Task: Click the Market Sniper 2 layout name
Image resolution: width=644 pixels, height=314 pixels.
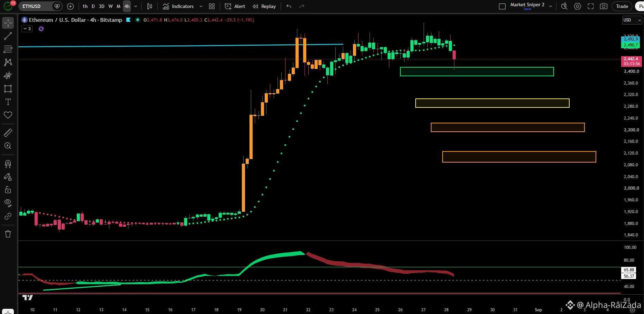Action: click(x=527, y=5)
